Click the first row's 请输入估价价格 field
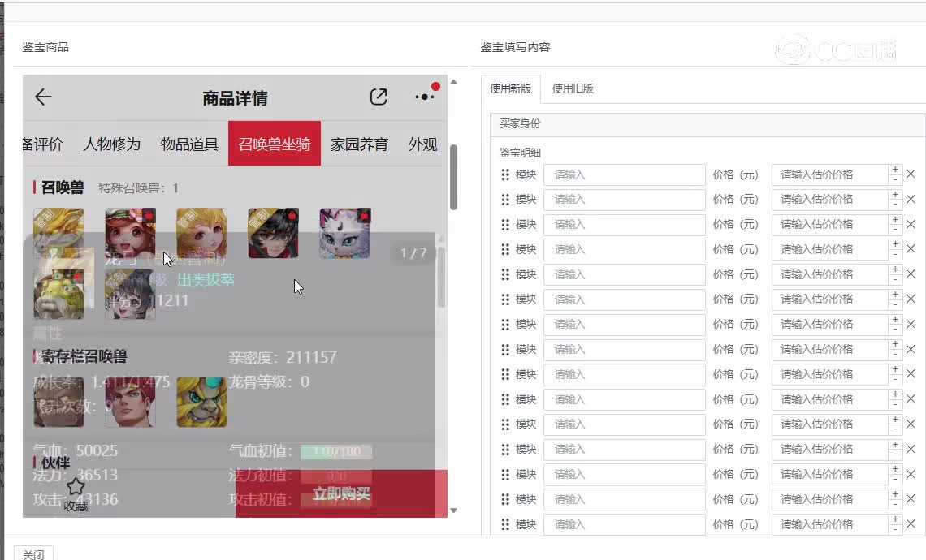 tap(829, 174)
